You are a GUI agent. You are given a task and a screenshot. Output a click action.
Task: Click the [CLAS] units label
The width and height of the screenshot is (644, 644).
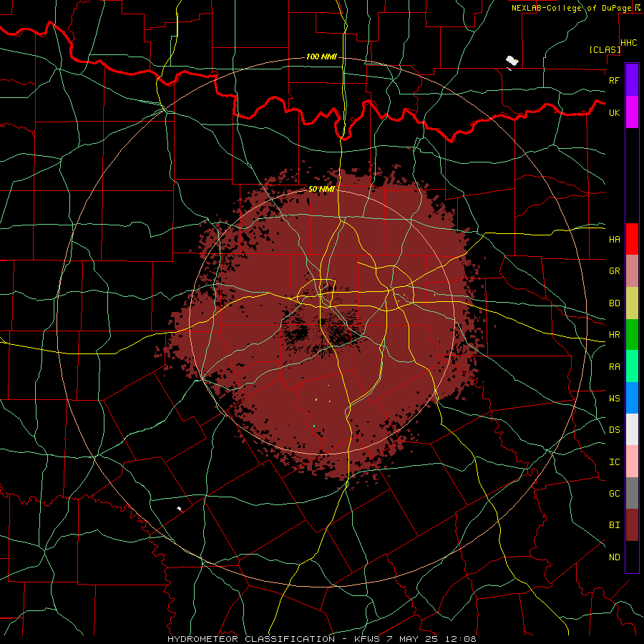click(605, 49)
